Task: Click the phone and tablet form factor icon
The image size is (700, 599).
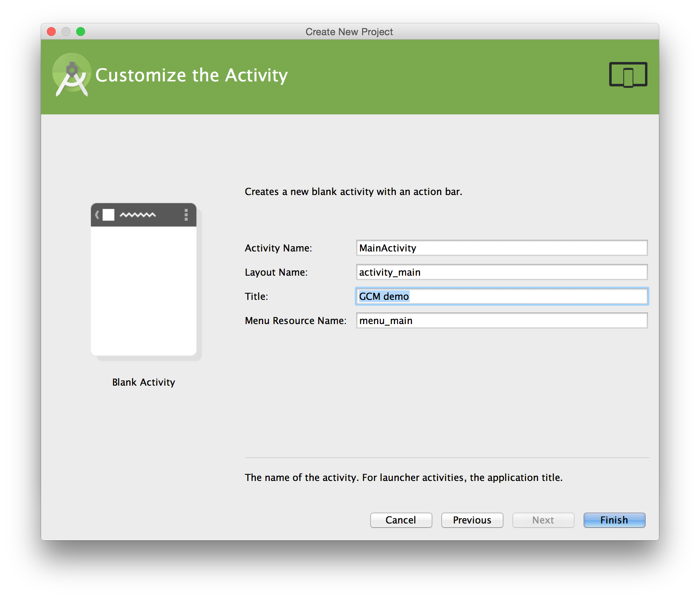Action: pos(628,75)
